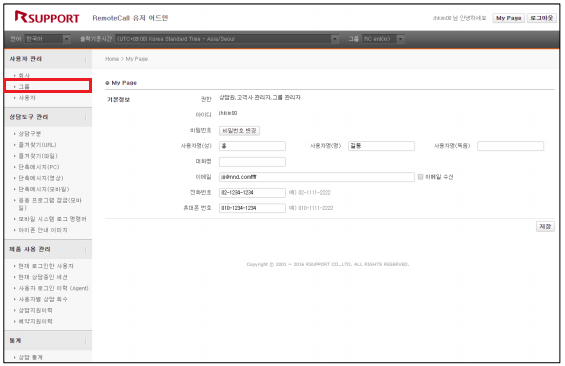Open 현재 상담중인 세션 in the sidebar

pos(43,277)
